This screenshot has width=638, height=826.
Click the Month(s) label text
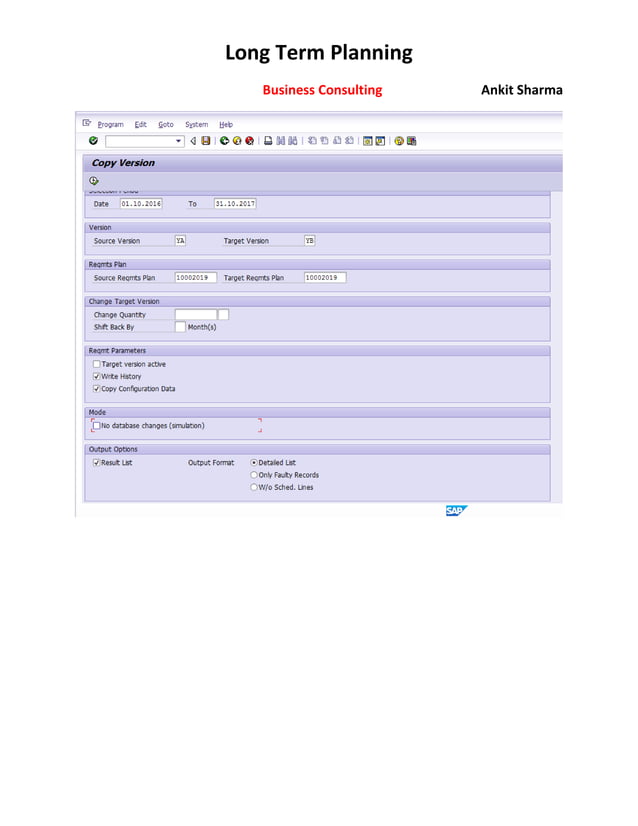pyautogui.click(x=202, y=327)
